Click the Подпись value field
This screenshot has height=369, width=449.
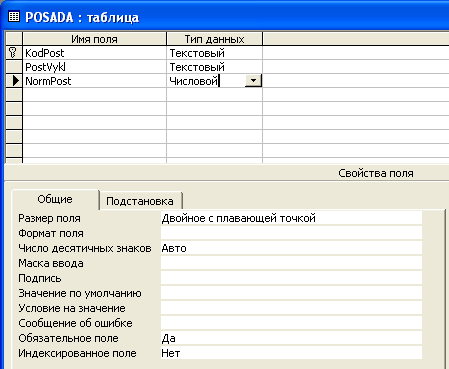point(291,278)
